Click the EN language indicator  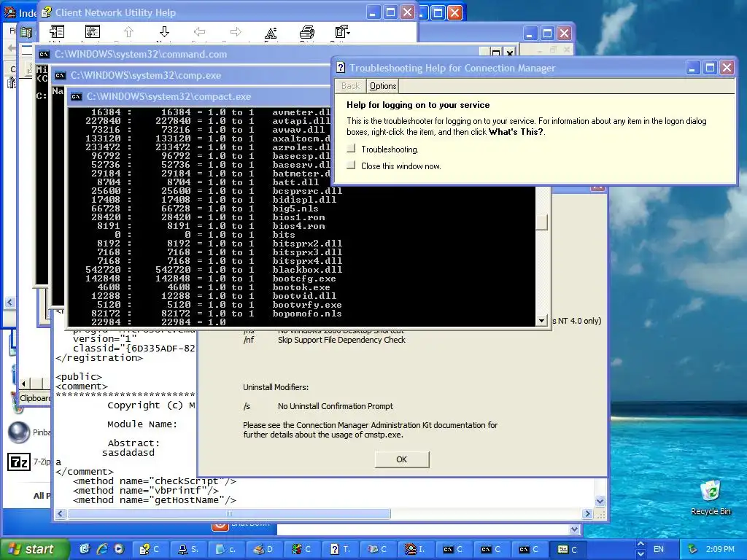tap(659, 549)
